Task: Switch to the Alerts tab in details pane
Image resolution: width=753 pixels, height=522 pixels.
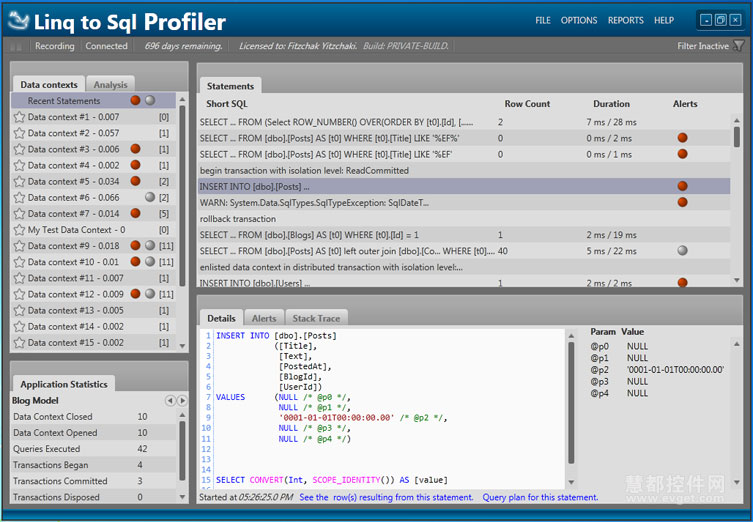Action: (x=264, y=318)
